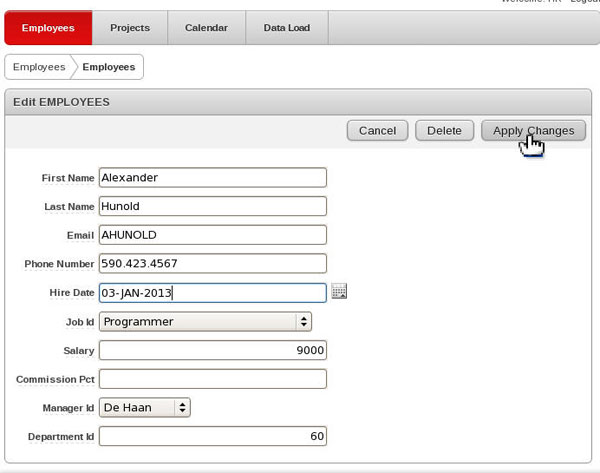600x473 pixels.
Task: Click the Department Id label
Action: point(61,437)
